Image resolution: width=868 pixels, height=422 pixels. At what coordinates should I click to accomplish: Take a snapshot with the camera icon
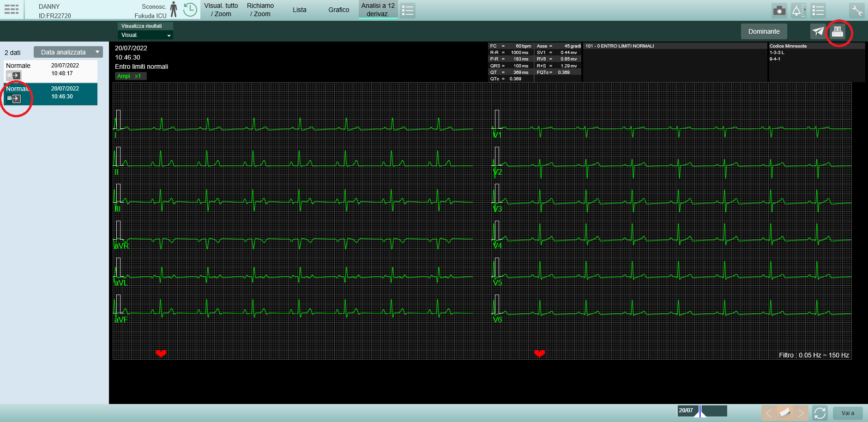[x=779, y=10]
